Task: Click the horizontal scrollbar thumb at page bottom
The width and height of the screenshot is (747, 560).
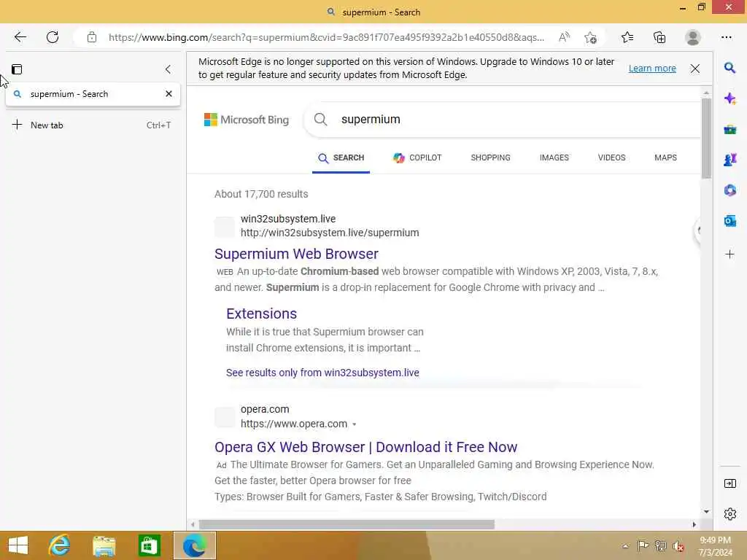Action: (x=347, y=524)
